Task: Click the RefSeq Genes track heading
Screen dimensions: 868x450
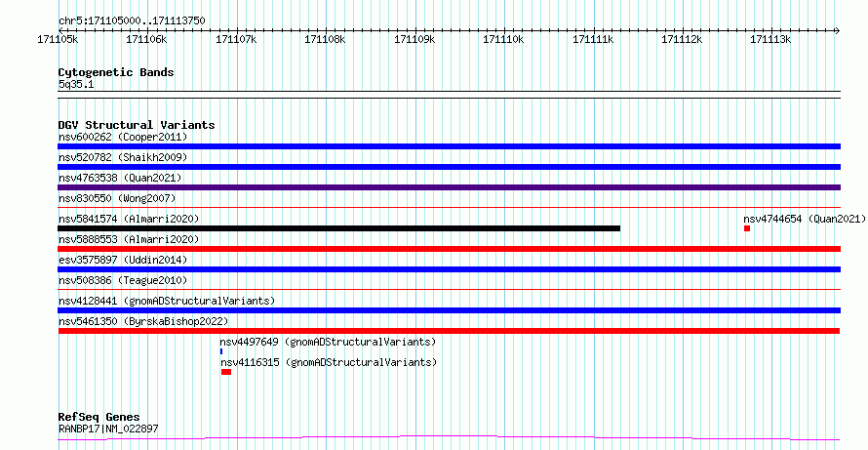Action: 99,417
